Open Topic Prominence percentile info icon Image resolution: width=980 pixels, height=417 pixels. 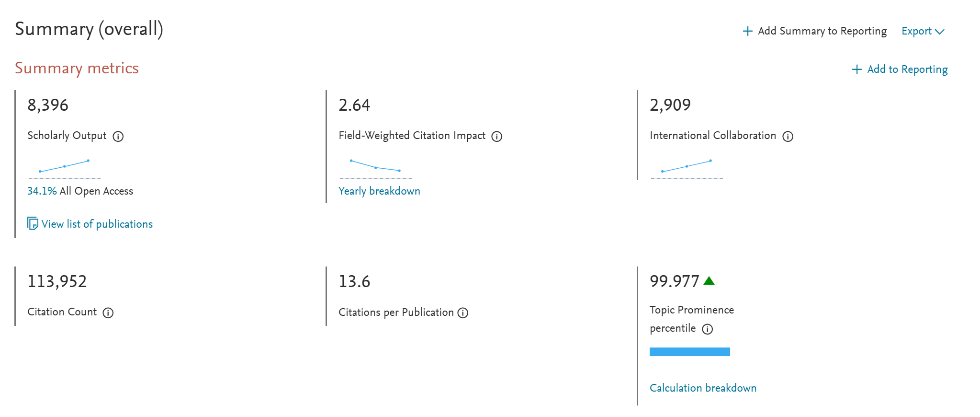[707, 329]
